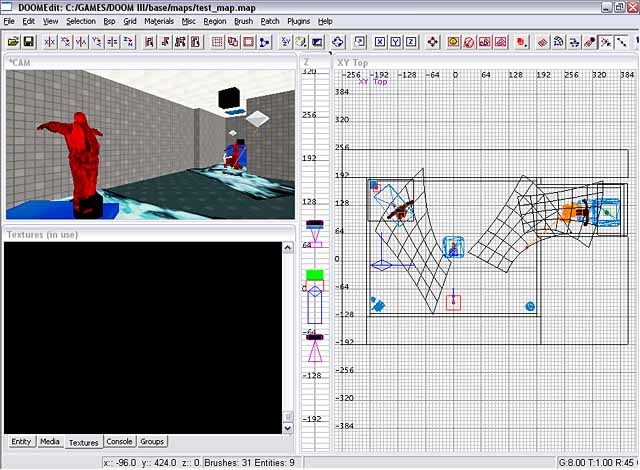The width and height of the screenshot is (640, 470).
Task: Click the free scaling toolbar icon
Action: (359, 42)
